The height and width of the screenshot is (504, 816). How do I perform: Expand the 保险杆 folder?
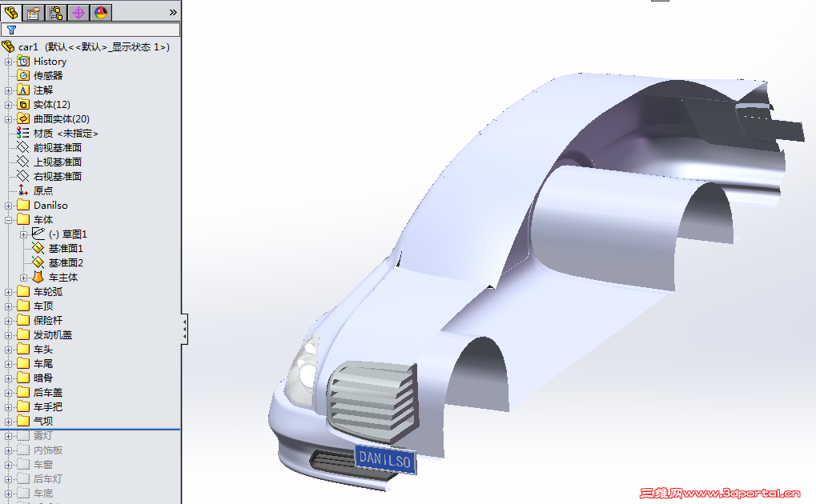[8, 322]
